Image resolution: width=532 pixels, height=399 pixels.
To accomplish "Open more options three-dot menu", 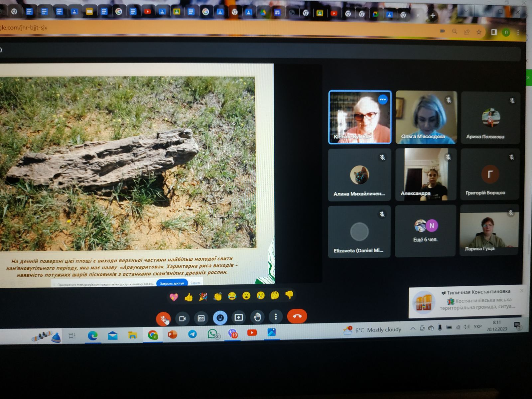I will pyautogui.click(x=276, y=317).
